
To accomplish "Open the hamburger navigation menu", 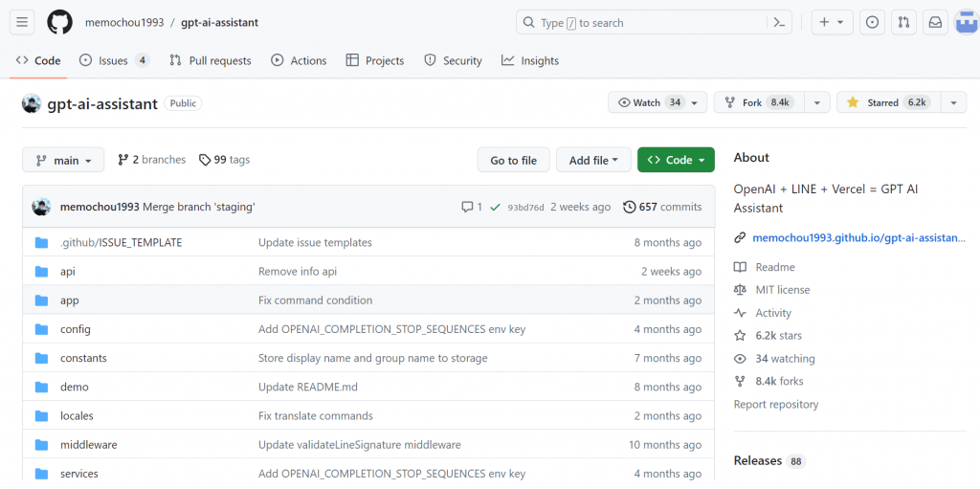I will coord(22,23).
